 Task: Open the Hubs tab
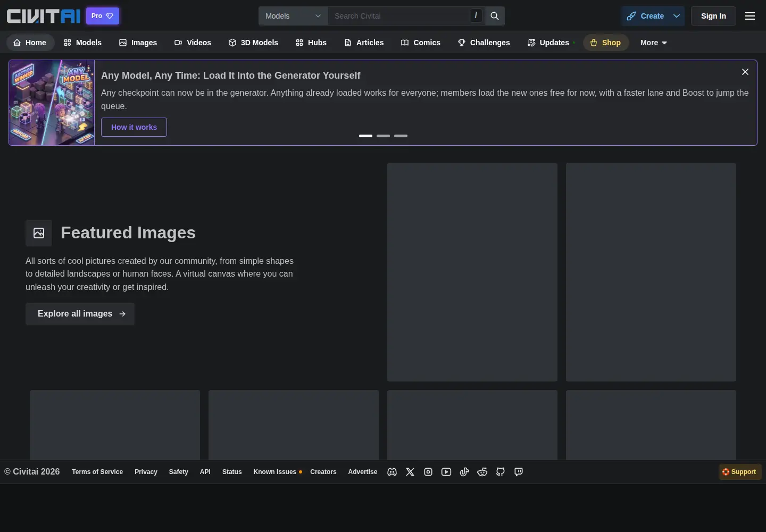coord(311,43)
